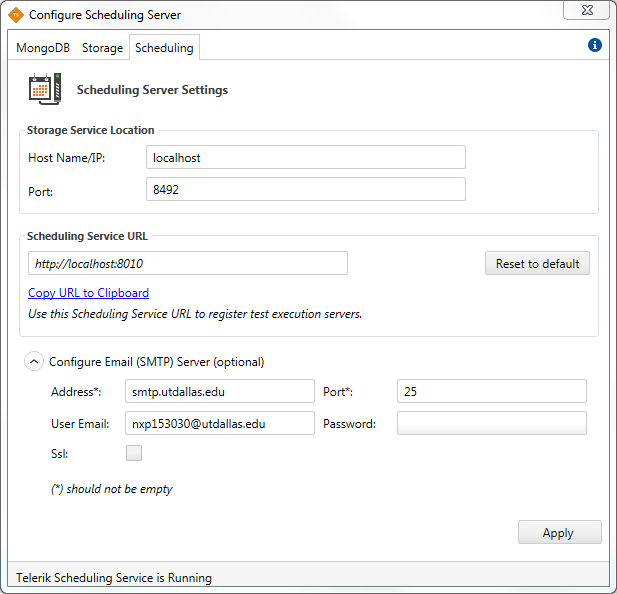
Task: Click the Scheduling Service URL field
Action: pos(188,263)
